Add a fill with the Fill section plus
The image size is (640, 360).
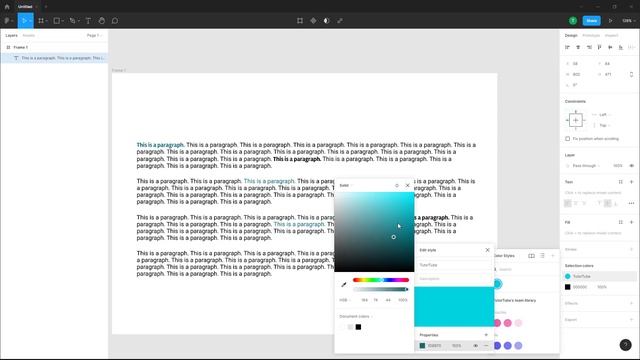pos(631,222)
